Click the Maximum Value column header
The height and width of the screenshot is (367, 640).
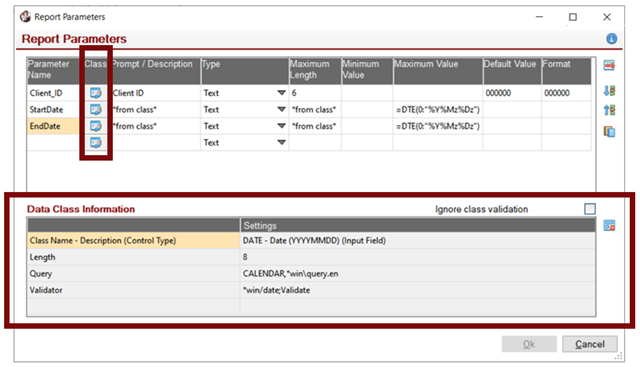click(438, 70)
